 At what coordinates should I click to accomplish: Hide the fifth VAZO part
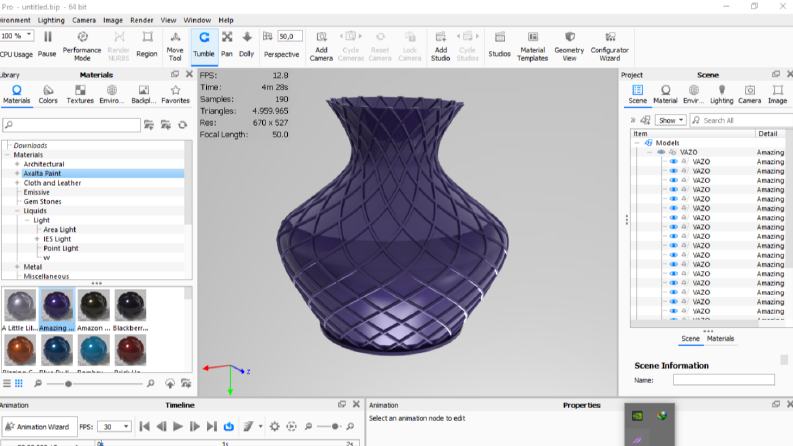(x=673, y=199)
